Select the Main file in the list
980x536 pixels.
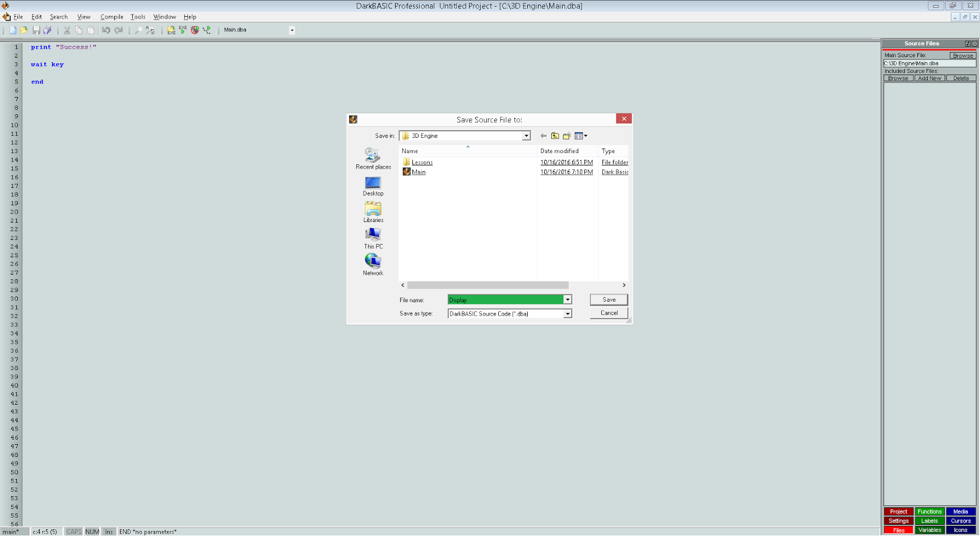click(419, 172)
